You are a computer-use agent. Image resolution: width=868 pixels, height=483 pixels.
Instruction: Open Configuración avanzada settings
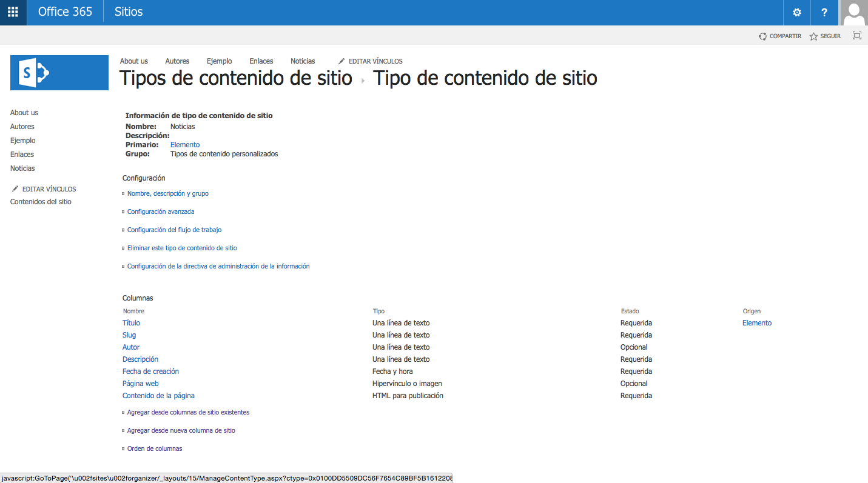point(160,211)
